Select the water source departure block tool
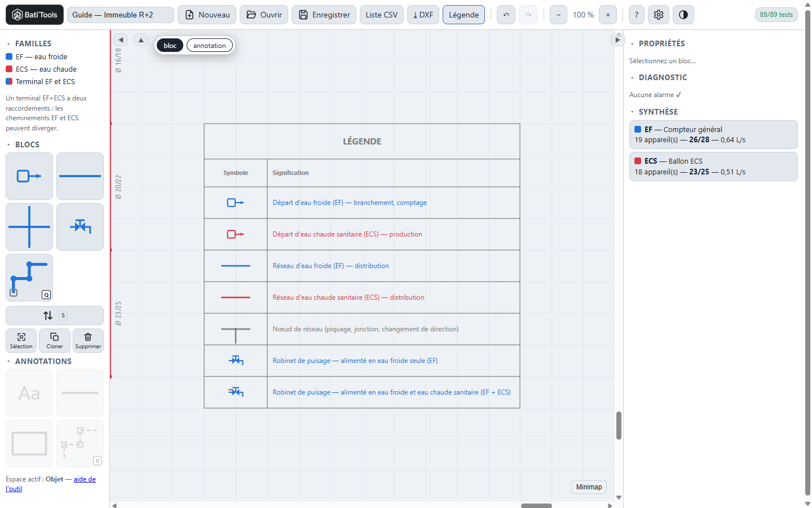Screen dimensions: 812x508 point(29,176)
